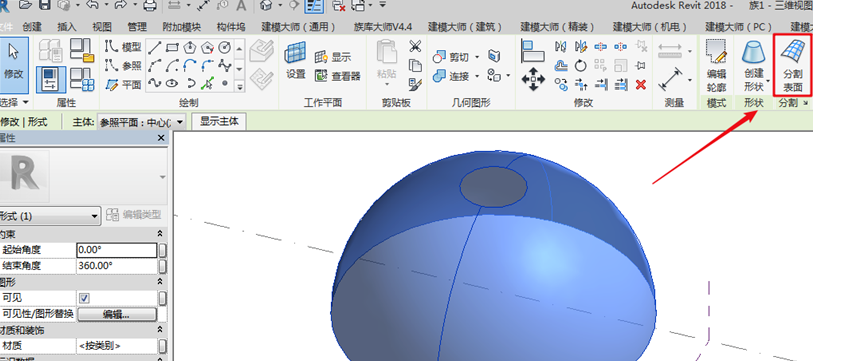Image resolution: width=848 pixels, height=361 pixels.
Task: Open the Form (1) type selector dropdown
Action: (95, 216)
